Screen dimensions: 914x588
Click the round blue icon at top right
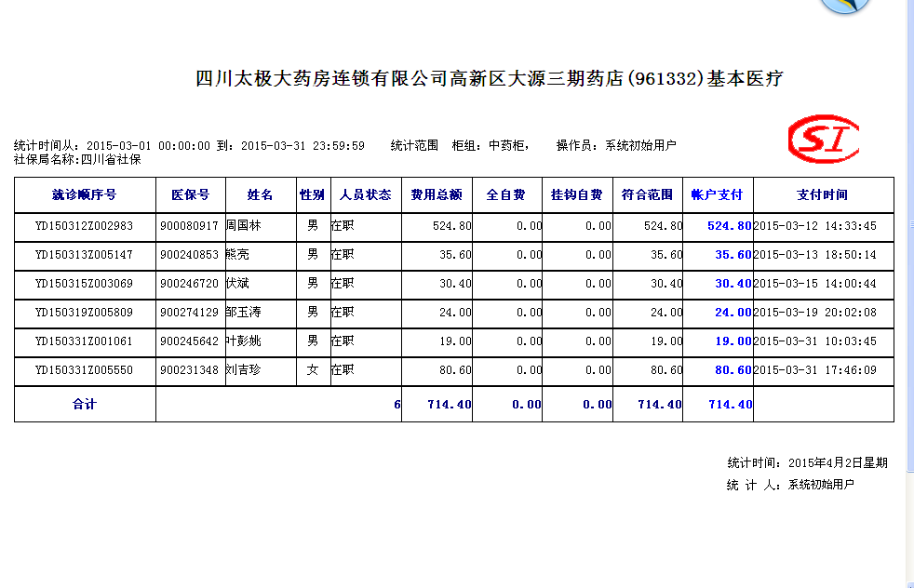(x=844, y=6)
